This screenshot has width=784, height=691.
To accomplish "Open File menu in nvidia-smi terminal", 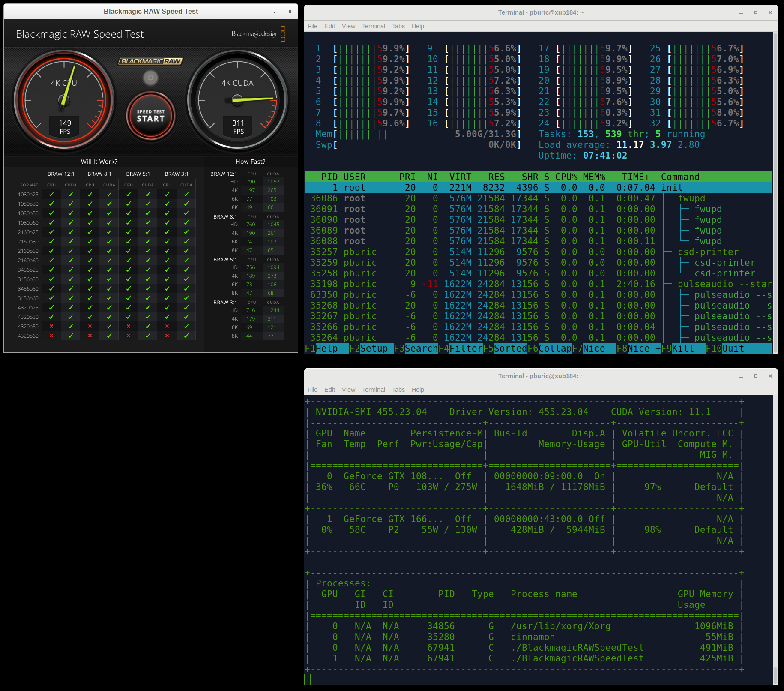I will pyautogui.click(x=312, y=390).
